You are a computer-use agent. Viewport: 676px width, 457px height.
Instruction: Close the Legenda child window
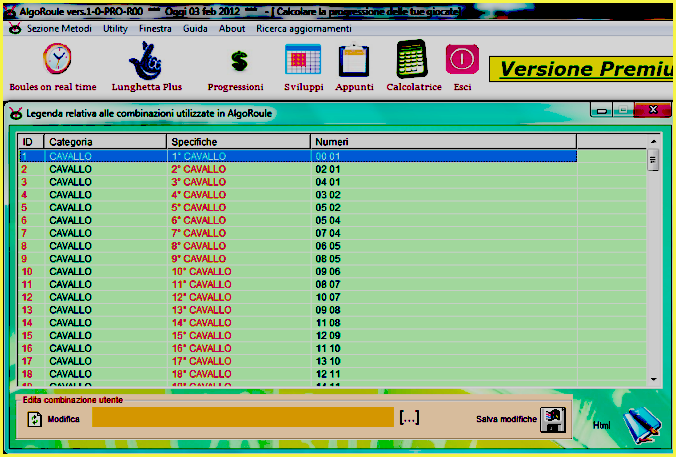point(653,110)
